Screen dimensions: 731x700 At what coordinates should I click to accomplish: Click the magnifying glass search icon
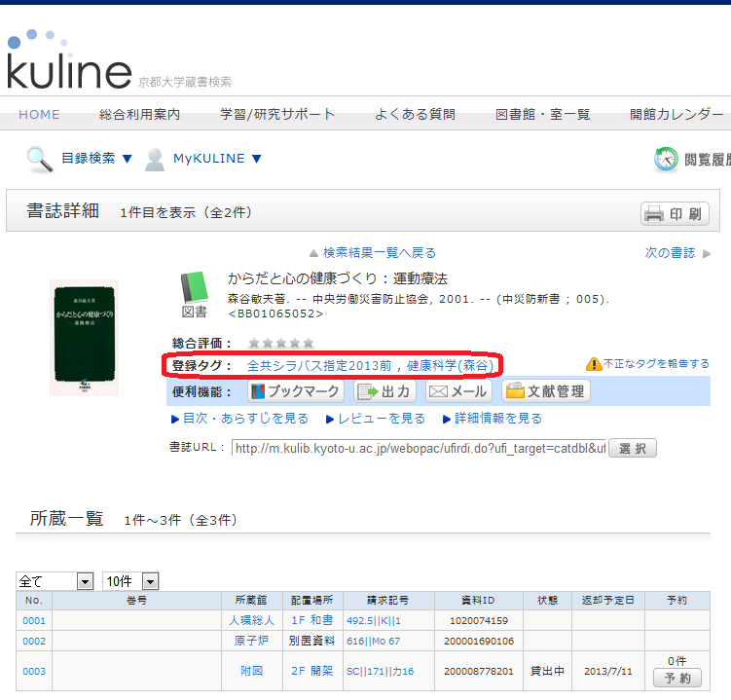39,160
